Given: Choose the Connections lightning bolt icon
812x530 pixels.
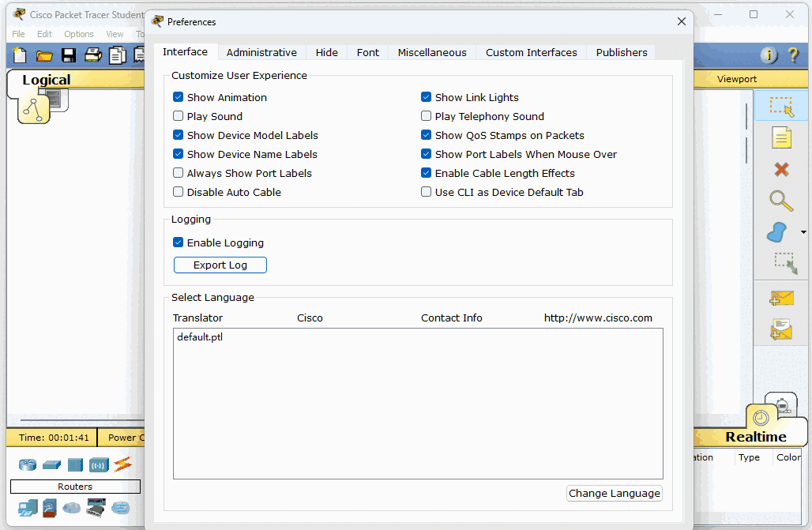Looking at the screenshot, I should pyautogui.click(x=122, y=464).
